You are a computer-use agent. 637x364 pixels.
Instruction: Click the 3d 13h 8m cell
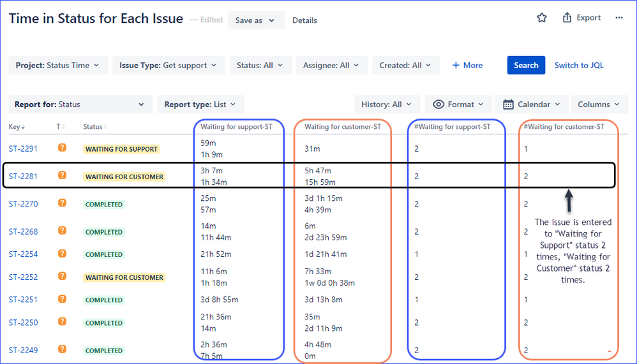[324, 300]
